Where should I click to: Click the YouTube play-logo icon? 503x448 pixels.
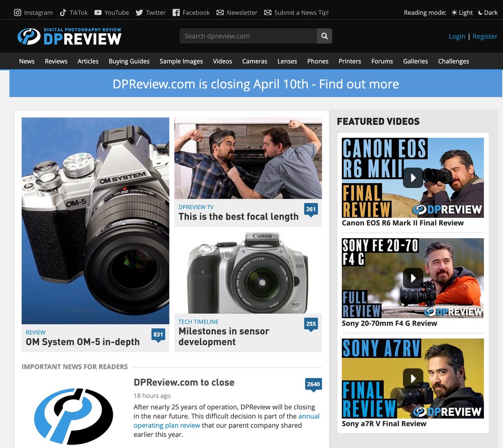[x=98, y=13]
